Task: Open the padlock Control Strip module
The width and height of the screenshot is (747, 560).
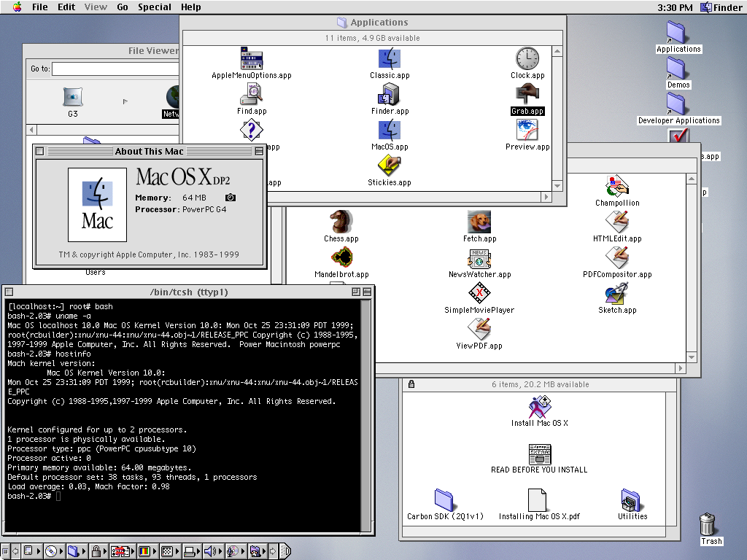Action: [98, 551]
